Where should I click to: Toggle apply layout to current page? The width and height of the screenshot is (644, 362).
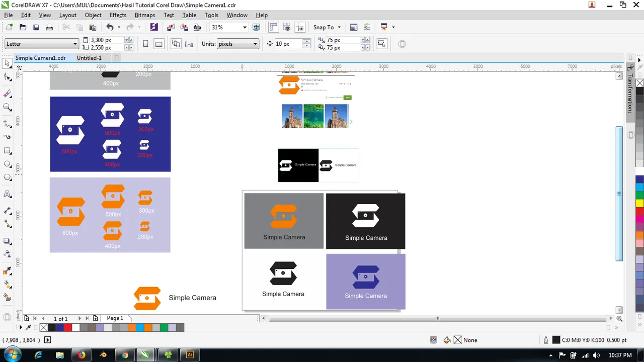pos(189,44)
